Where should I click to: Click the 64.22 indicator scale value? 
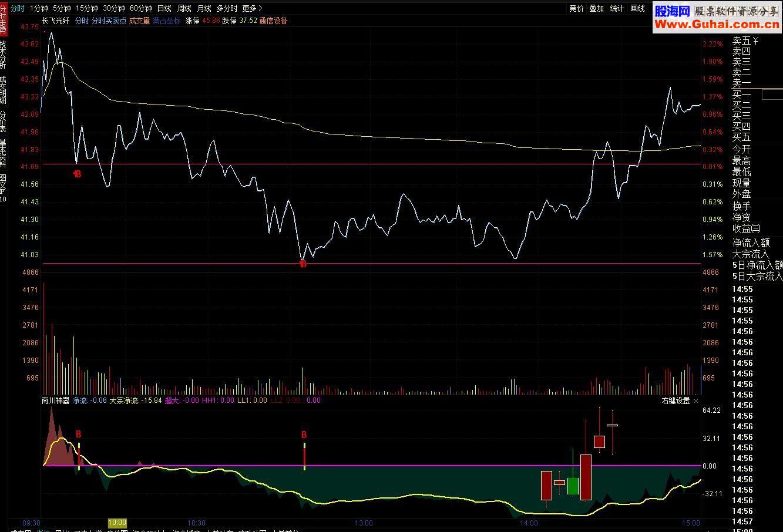711,410
